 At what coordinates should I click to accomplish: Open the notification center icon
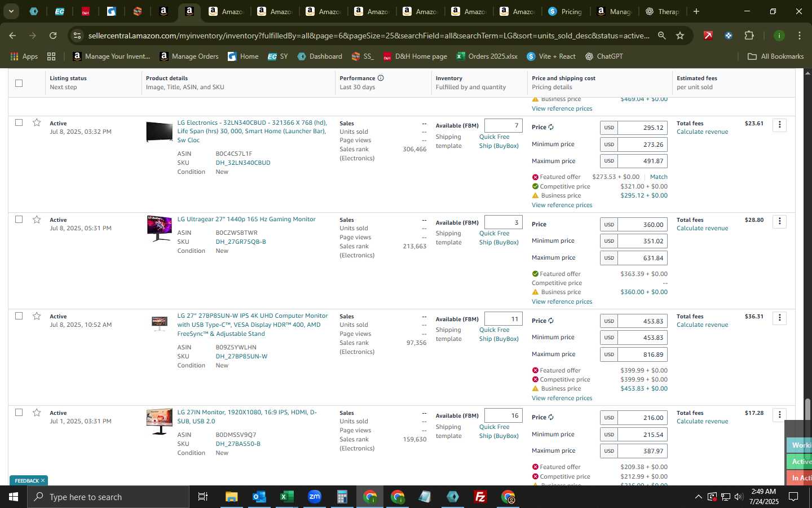coord(793,497)
